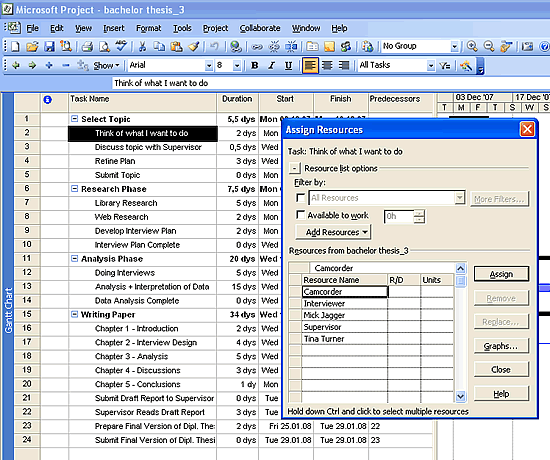550x460 pixels.
Task: Paste from the clipboard
Action: coord(176,46)
